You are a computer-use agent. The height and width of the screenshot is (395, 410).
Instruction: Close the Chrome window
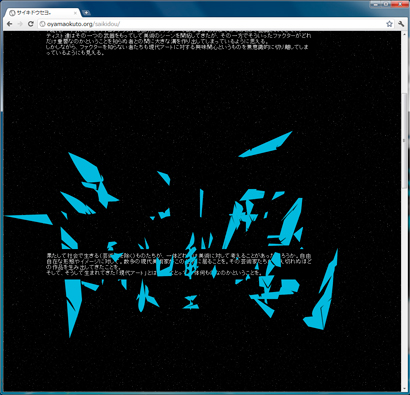point(399,4)
